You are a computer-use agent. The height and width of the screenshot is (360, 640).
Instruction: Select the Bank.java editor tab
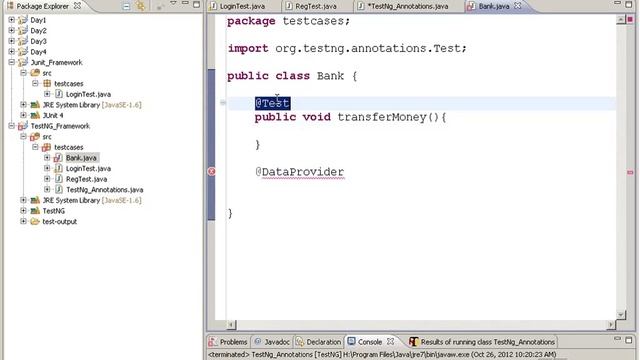[x=493, y=6]
